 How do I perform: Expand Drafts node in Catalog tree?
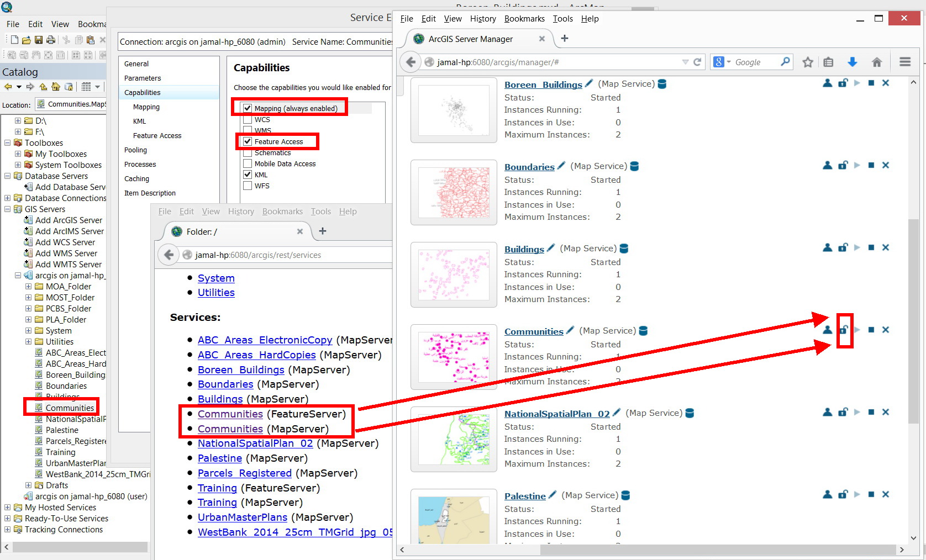28,485
